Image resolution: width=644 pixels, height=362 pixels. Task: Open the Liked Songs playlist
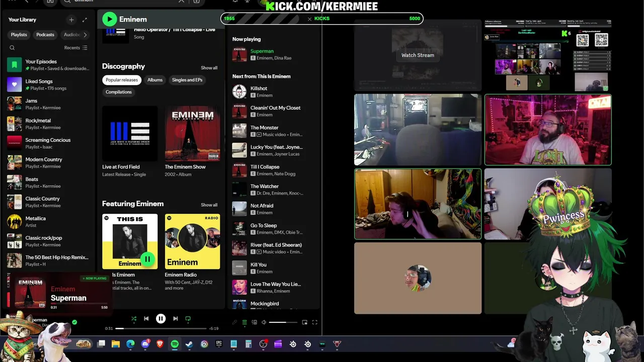(49, 84)
